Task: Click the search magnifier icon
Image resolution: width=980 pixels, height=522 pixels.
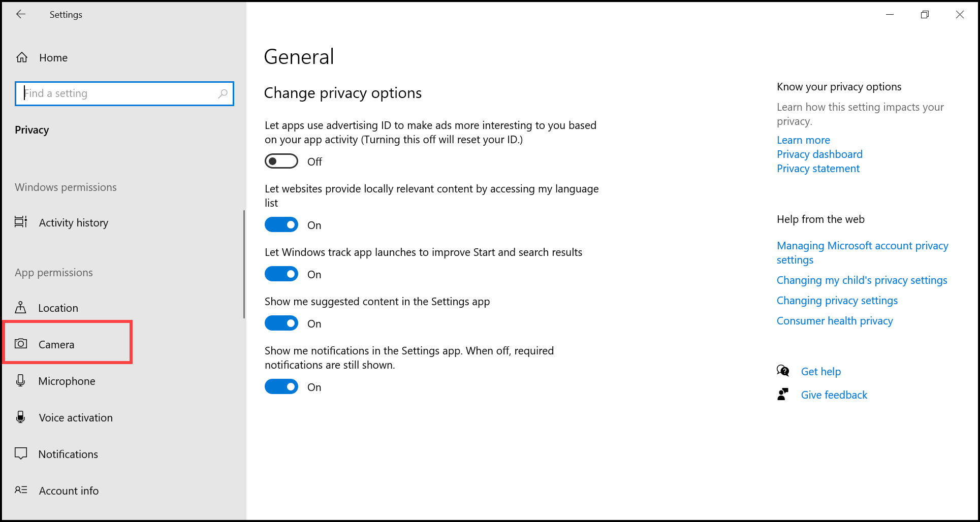Action: tap(223, 93)
